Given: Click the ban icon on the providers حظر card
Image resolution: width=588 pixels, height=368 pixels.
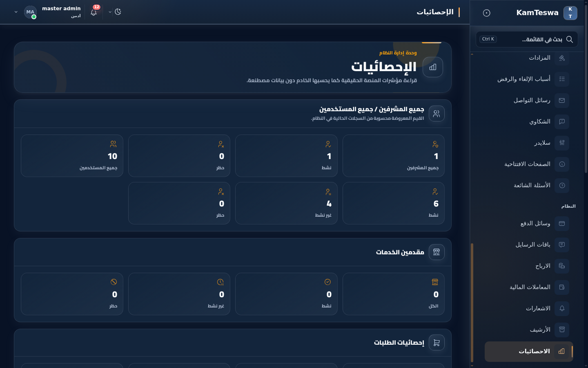Looking at the screenshot, I should point(114,282).
